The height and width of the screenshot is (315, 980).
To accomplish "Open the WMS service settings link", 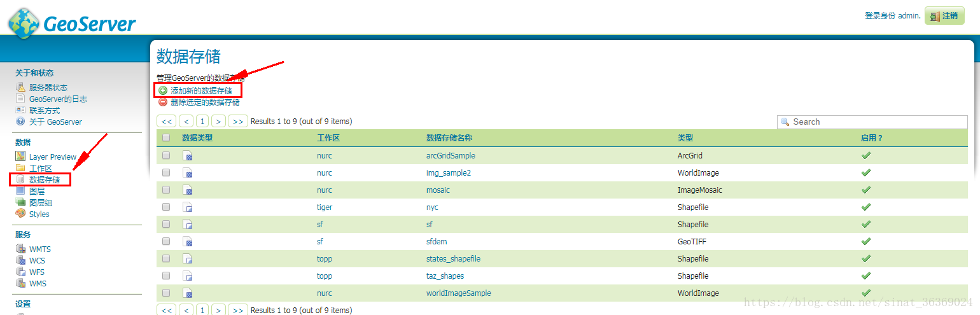I will (38, 284).
